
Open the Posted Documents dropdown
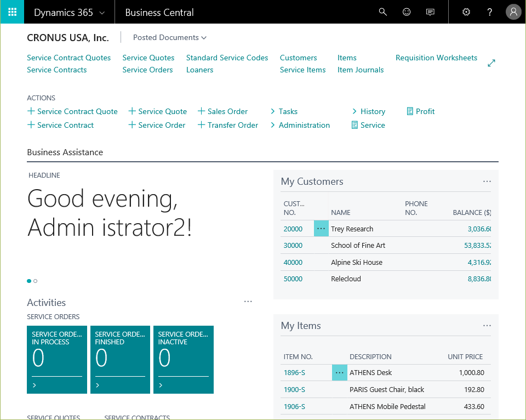tap(170, 38)
